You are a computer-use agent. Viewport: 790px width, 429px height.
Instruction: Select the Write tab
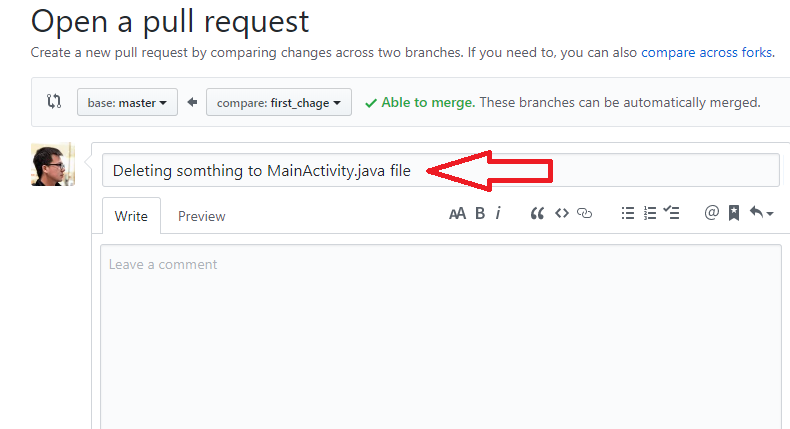coord(131,216)
